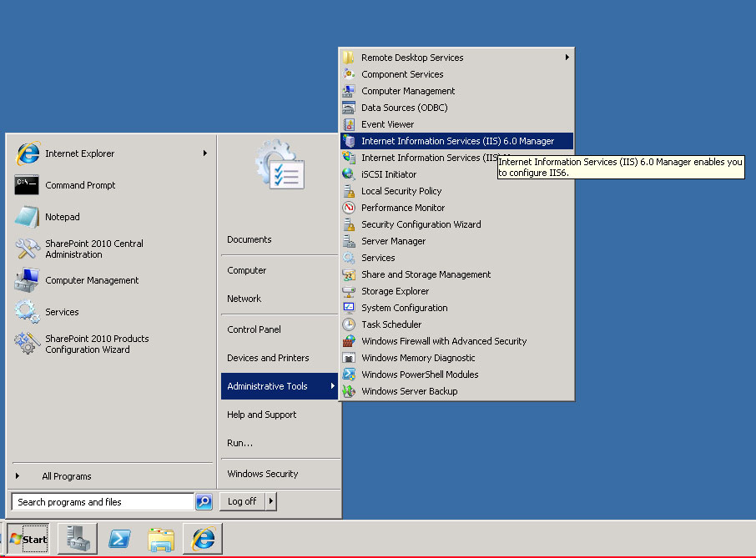
Task: Open Computer Management from Administrative Tools
Action: click(456, 91)
